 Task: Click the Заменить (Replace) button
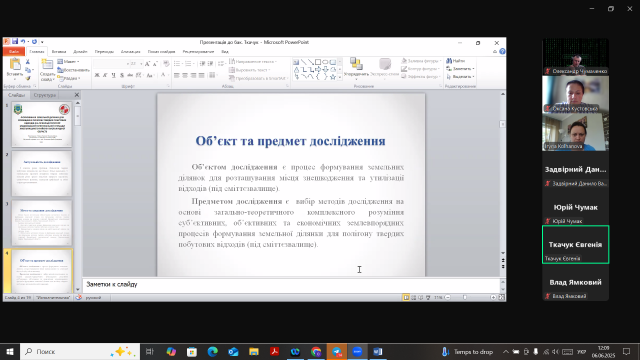(x=461, y=69)
